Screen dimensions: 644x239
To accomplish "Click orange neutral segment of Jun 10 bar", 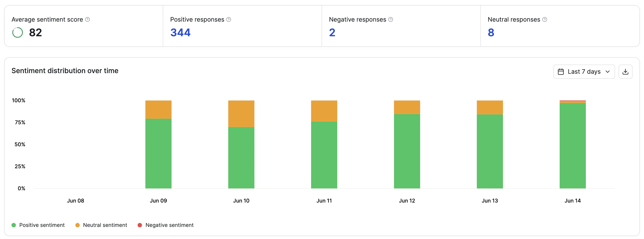I will (241, 114).
